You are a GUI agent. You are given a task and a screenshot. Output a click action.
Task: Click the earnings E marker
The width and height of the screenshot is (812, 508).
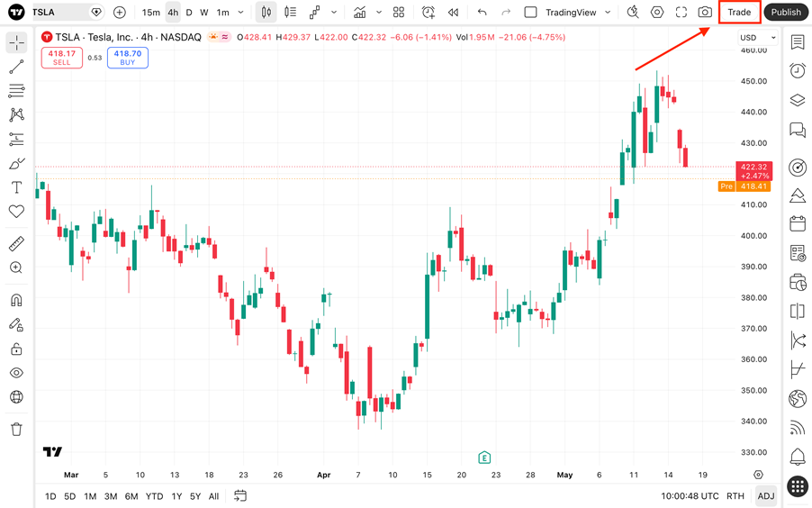[x=484, y=458]
